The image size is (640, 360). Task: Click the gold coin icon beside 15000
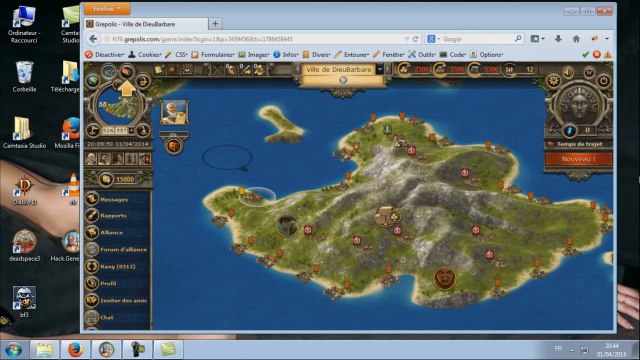pyautogui.click(x=106, y=179)
